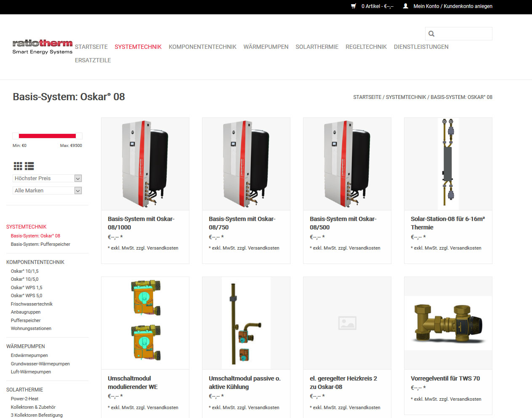Select KOMPONENTENTECHNIK in the sidebar

pyautogui.click(x=35, y=262)
